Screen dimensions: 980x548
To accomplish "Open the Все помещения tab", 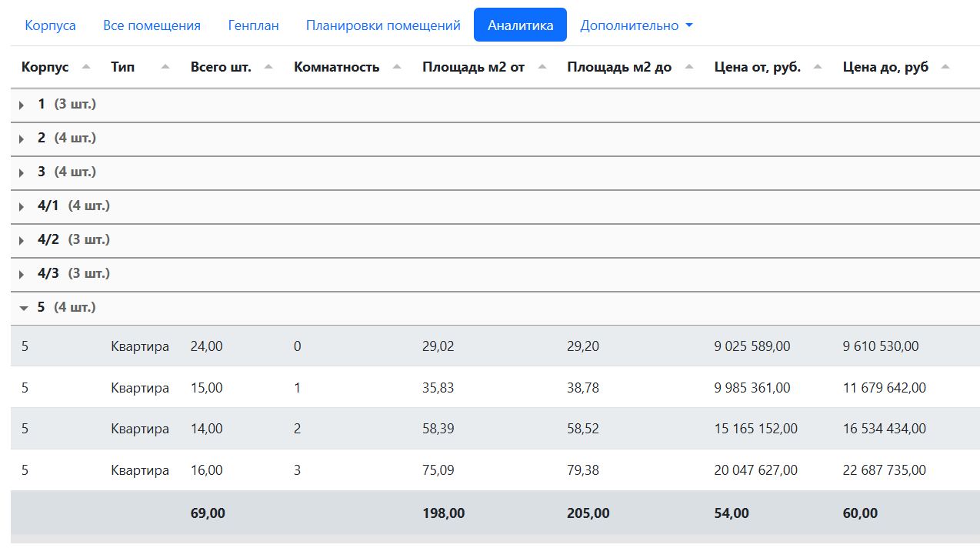I will point(152,25).
